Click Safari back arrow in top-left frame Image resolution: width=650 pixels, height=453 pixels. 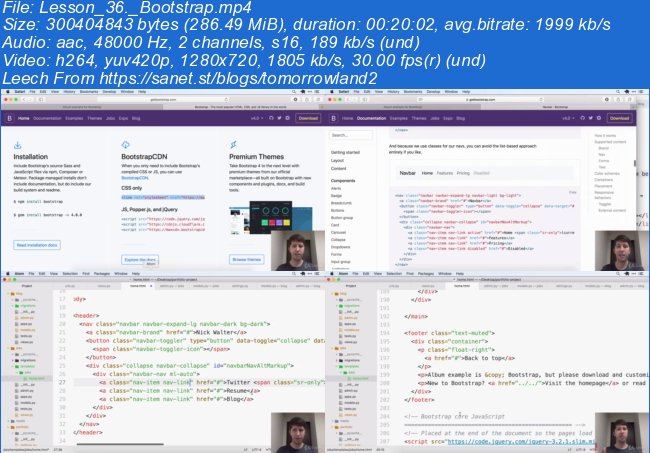(x=24, y=99)
